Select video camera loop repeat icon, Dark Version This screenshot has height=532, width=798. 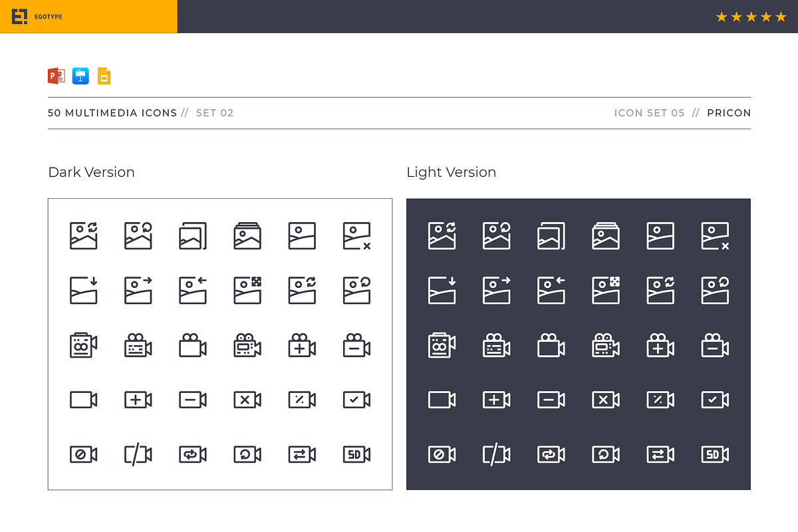tap(193, 454)
